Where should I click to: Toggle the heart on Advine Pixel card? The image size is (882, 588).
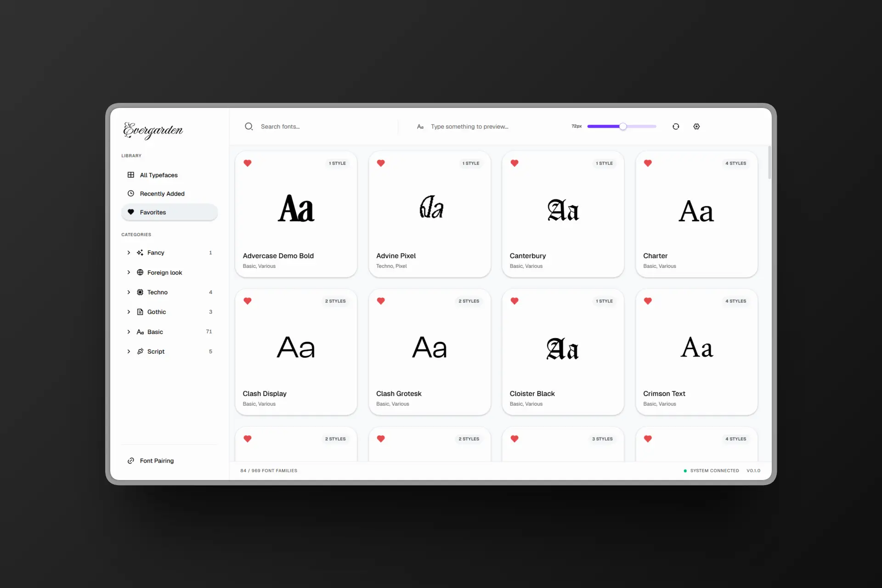click(x=381, y=163)
